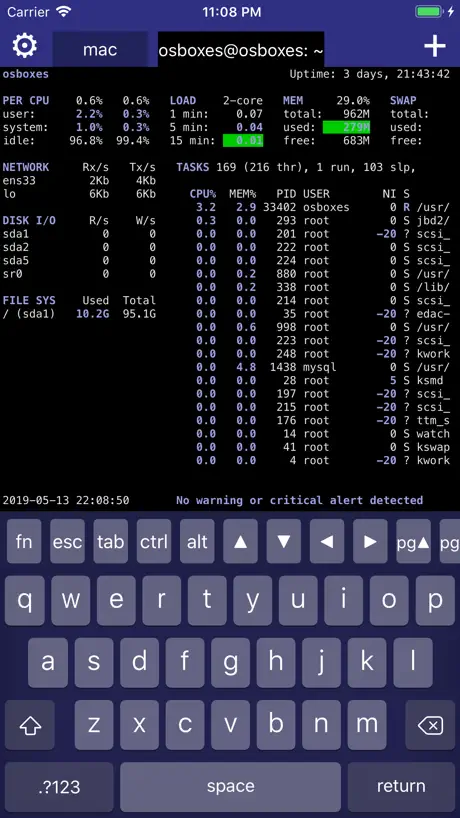Click the NETWORK section header
The width and height of the screenshot is (460, 818).
click(26, 167)
